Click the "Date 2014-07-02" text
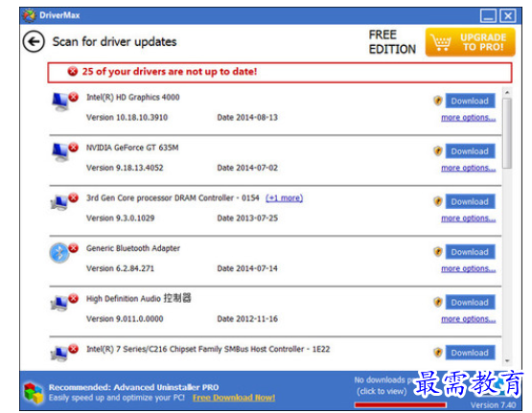The height and width of the screenshot is (413, 532). coord(247,168)
